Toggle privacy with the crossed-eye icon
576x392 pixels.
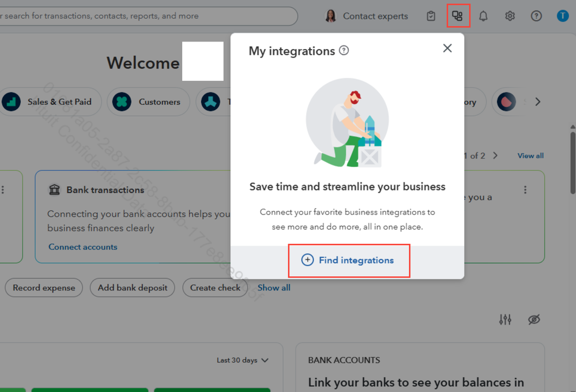click(534, 319)
